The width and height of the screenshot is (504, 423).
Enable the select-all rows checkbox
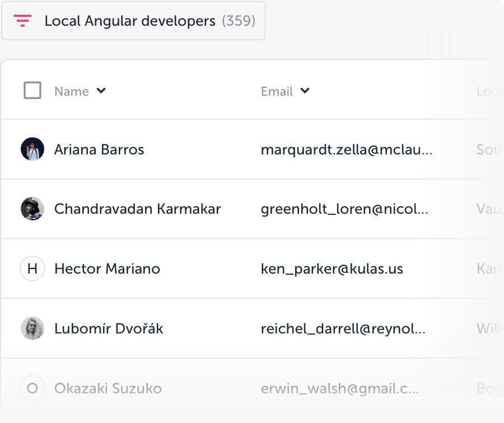click(32, 90)
